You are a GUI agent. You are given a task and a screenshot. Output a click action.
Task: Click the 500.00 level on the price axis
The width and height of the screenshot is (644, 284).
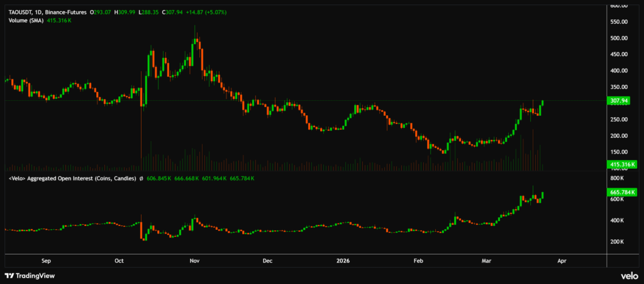tap(619, 38)
